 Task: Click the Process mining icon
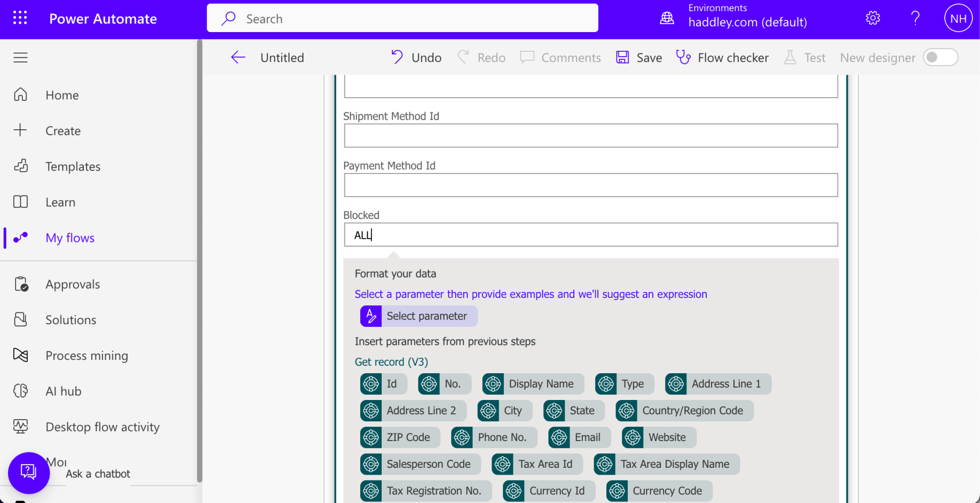pos(20,355)
